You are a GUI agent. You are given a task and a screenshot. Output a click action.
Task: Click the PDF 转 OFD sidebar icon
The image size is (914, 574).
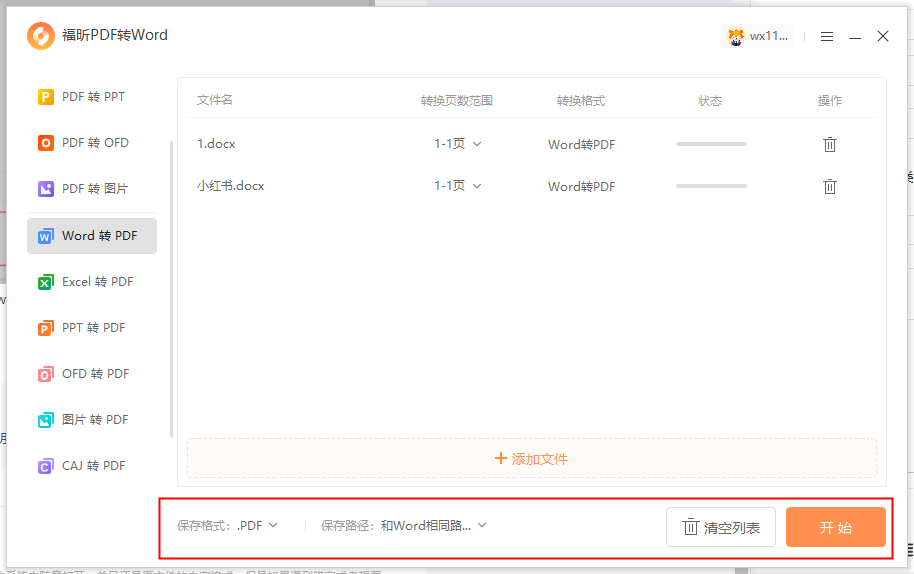pyautogui.click(x=46, y=143)
